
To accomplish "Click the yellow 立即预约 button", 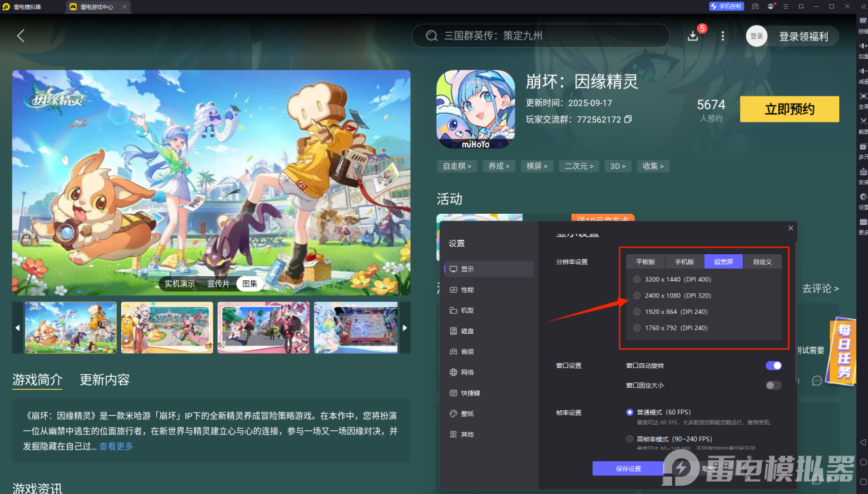I will [x=789, y=109].
